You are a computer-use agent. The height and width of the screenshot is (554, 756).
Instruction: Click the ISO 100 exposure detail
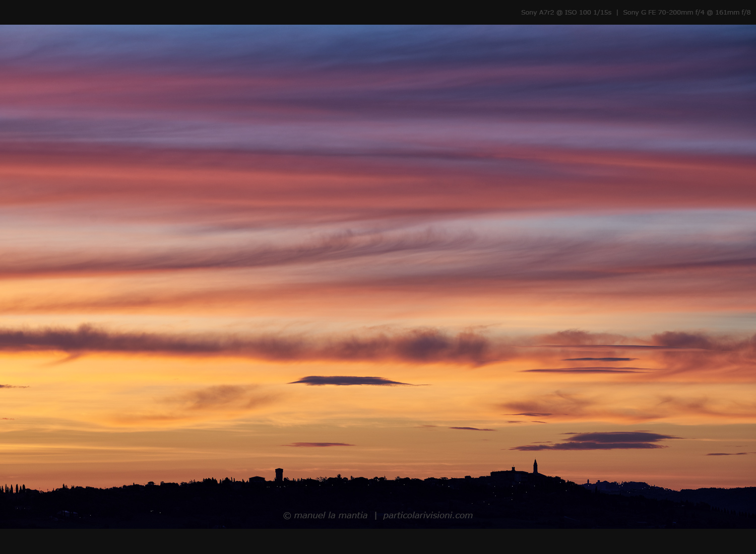[x=577, y=12]
